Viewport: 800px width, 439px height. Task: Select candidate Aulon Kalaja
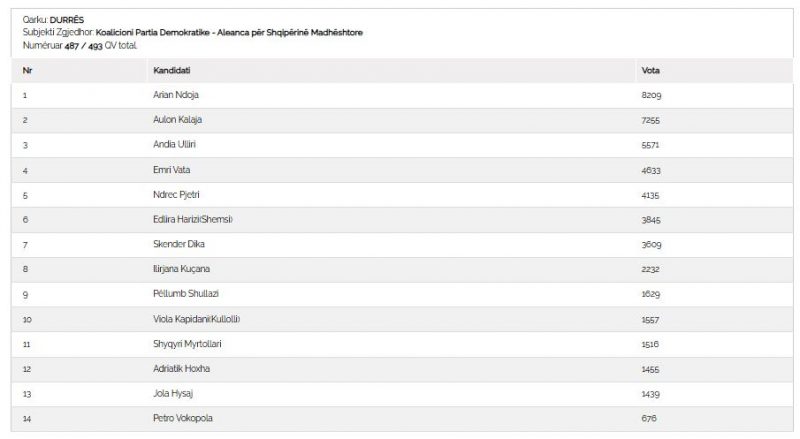[x=178, y=119]
